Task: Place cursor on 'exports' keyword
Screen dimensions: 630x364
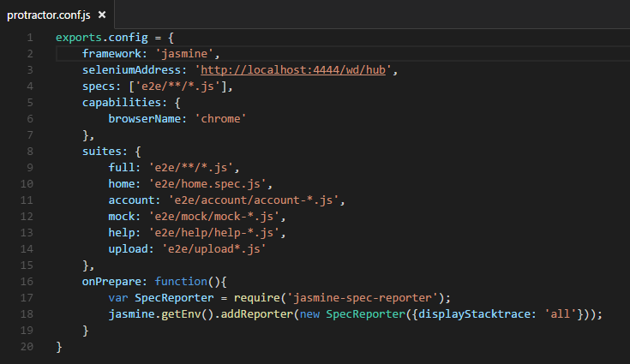Action: (x=79, y=38)
